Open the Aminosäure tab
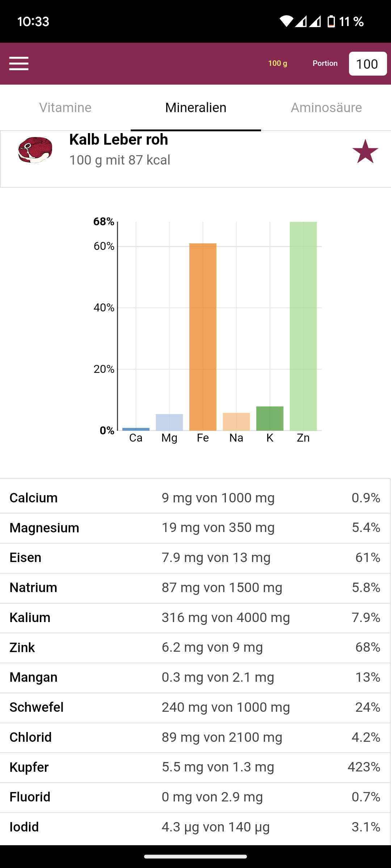The image size is (391, 868). [326, 107]
